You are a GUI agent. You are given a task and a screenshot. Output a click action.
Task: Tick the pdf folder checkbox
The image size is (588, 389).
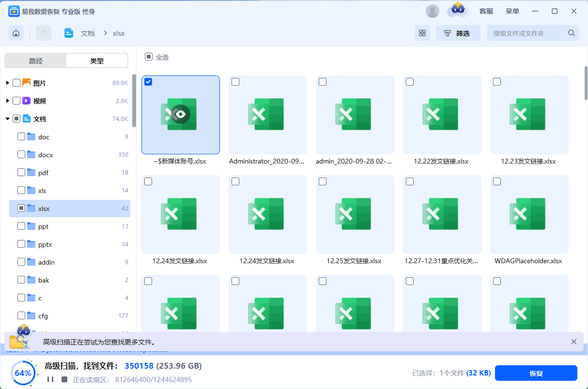click(21, 173)
